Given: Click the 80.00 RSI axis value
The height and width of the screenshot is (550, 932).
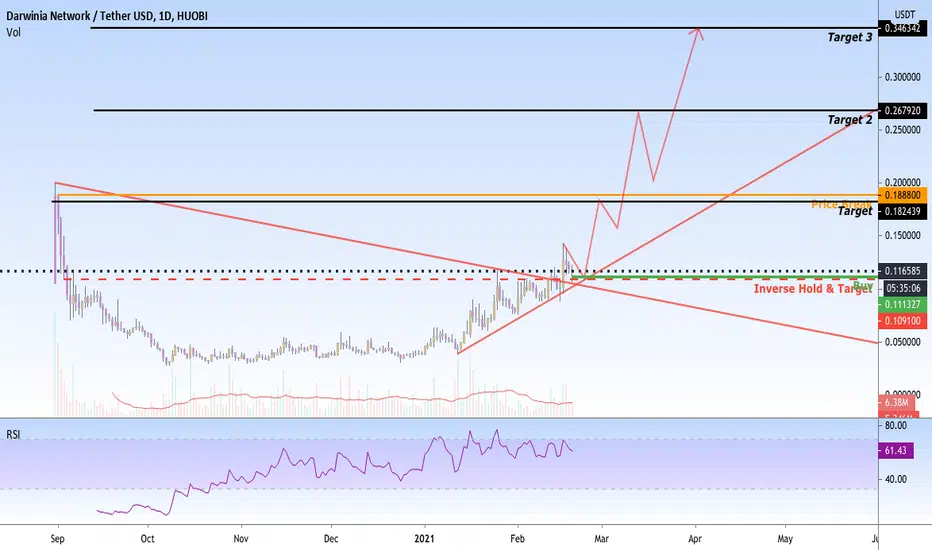Looking at the screenshot, I should [896, 426].
